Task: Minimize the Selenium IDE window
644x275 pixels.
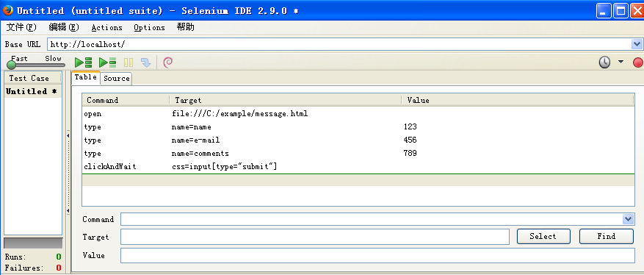Action: [x=604, y=11]
